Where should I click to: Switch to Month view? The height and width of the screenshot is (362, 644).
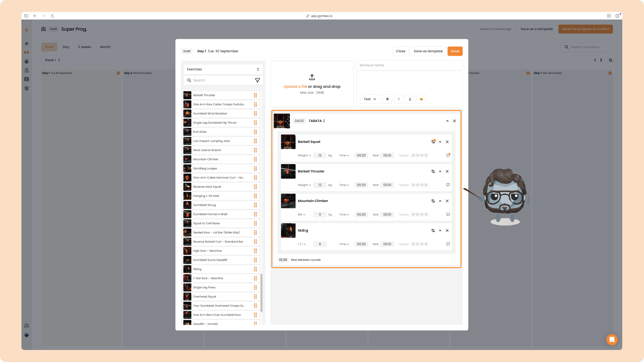tap(105, 47)
